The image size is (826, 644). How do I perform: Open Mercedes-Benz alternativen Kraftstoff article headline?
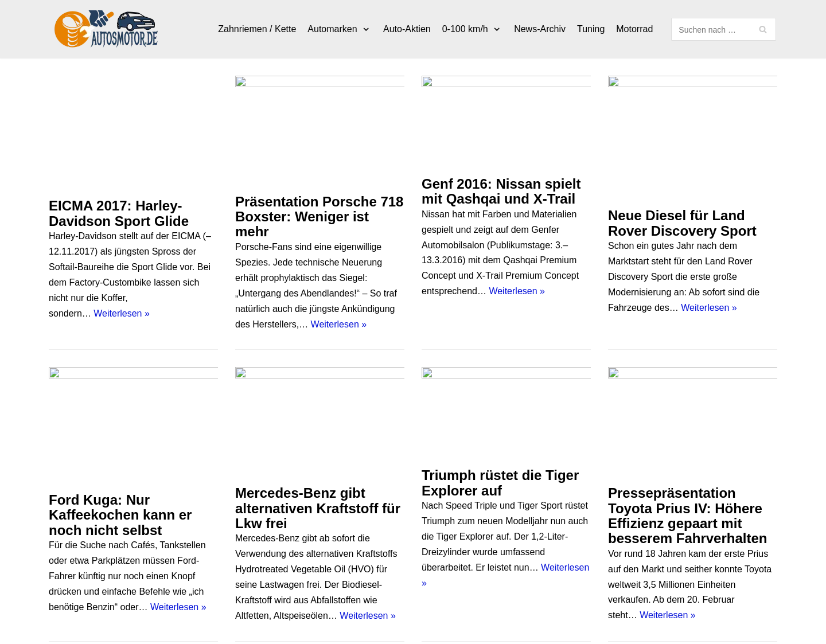click(x=318, y=508)
